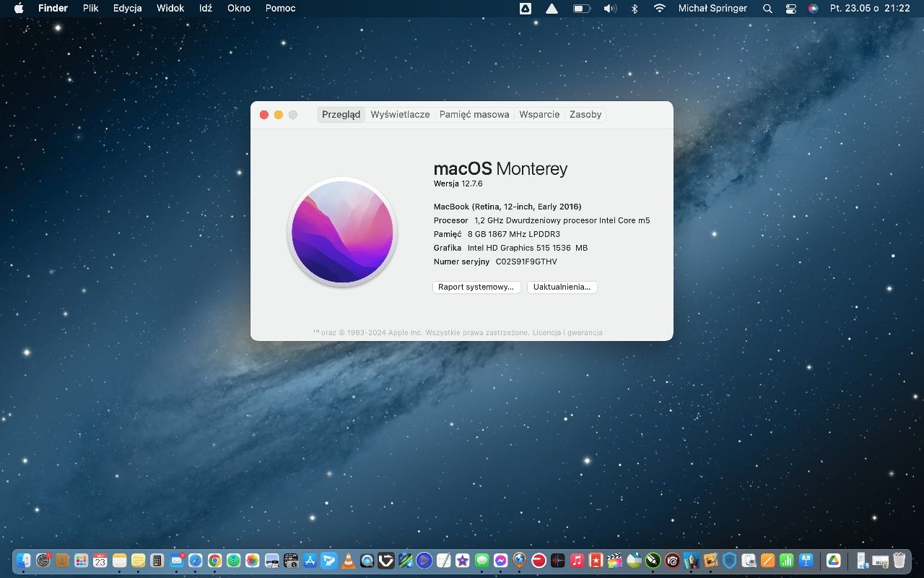Open the Edycja menu
This screenshot has width=924, height=578.
pos(128,9)
